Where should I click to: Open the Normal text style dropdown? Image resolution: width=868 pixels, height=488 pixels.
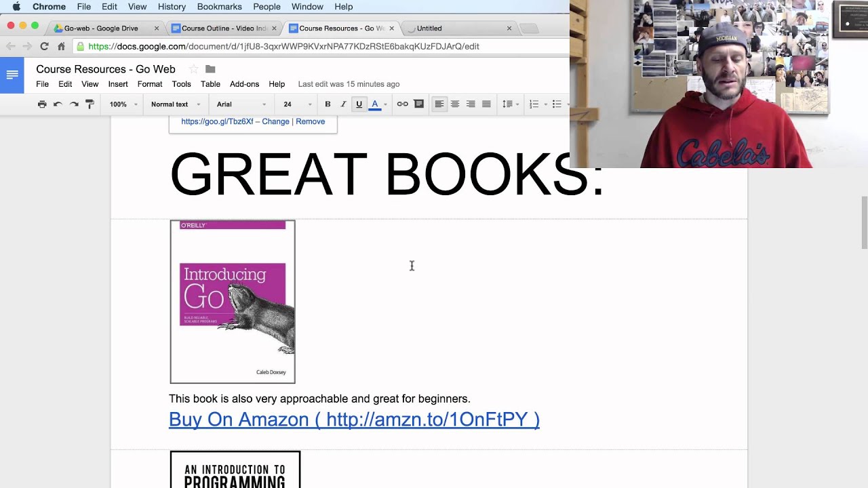pos(175,104)
